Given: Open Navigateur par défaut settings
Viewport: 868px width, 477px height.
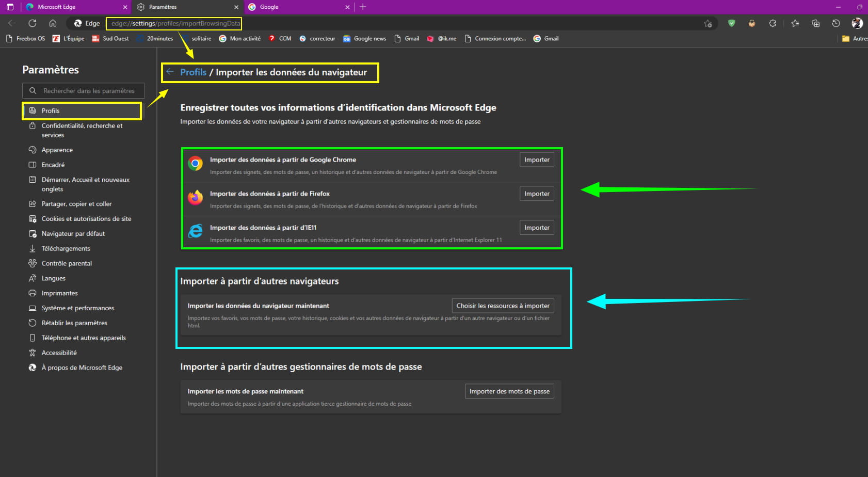Looking at the screenshot, I should click(x=83, y=234).
